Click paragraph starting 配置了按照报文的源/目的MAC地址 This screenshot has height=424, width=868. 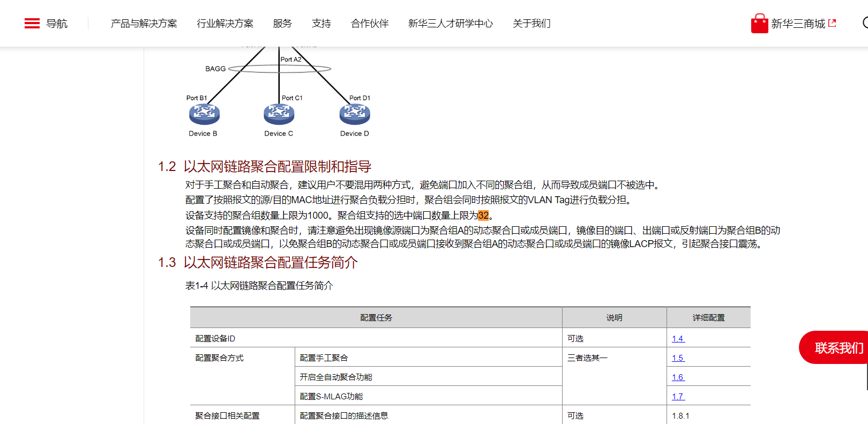(x=410, y=200)
